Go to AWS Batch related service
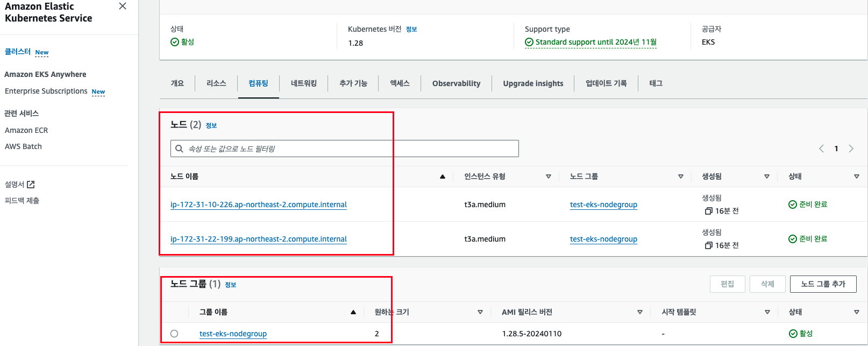This screenshot has height=346, width=868. point(23,146)
